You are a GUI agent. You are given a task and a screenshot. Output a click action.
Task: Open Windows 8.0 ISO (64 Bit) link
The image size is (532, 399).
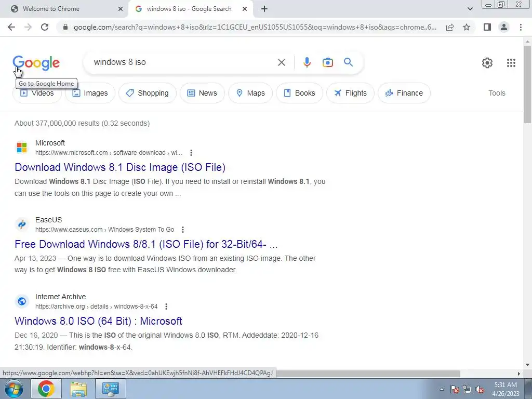pyautogui.click(x=98, y=321)
